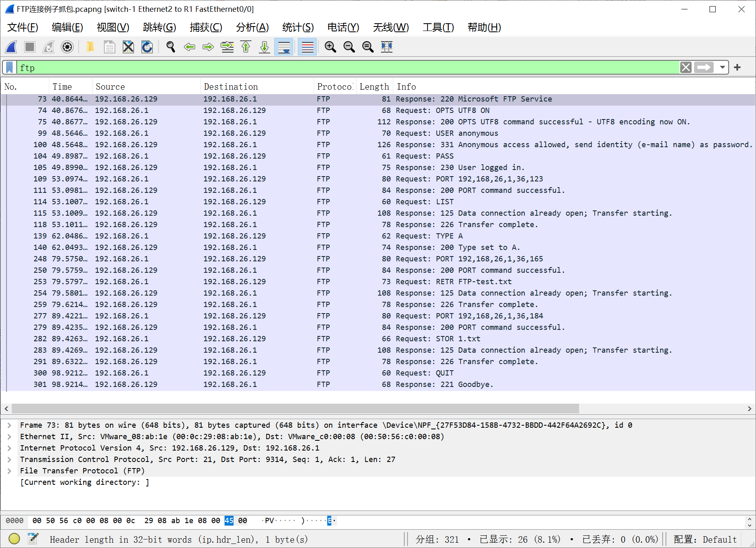Open the 跳转(G) menu
This screenshot has width=756, height=548.
[159, 27]
